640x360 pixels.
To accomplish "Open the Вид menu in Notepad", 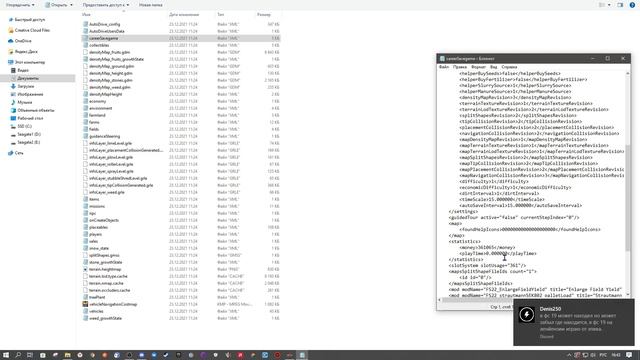I will click(x=493, y=67).
